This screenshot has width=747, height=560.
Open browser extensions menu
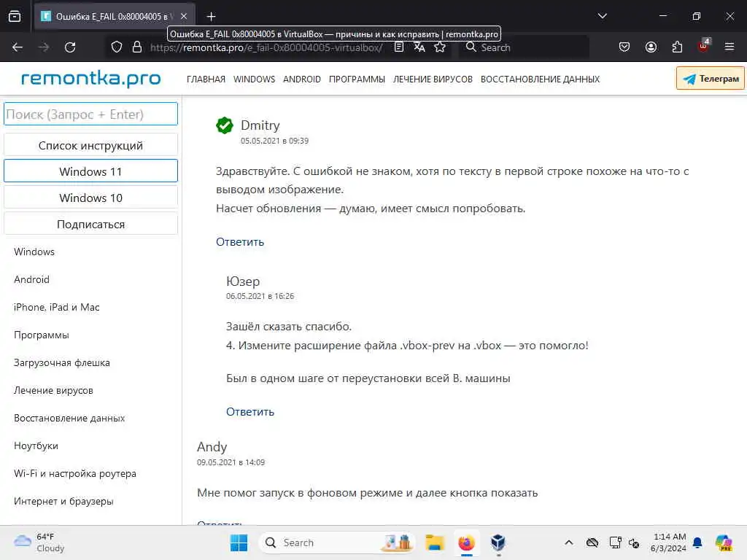(677, 47)
